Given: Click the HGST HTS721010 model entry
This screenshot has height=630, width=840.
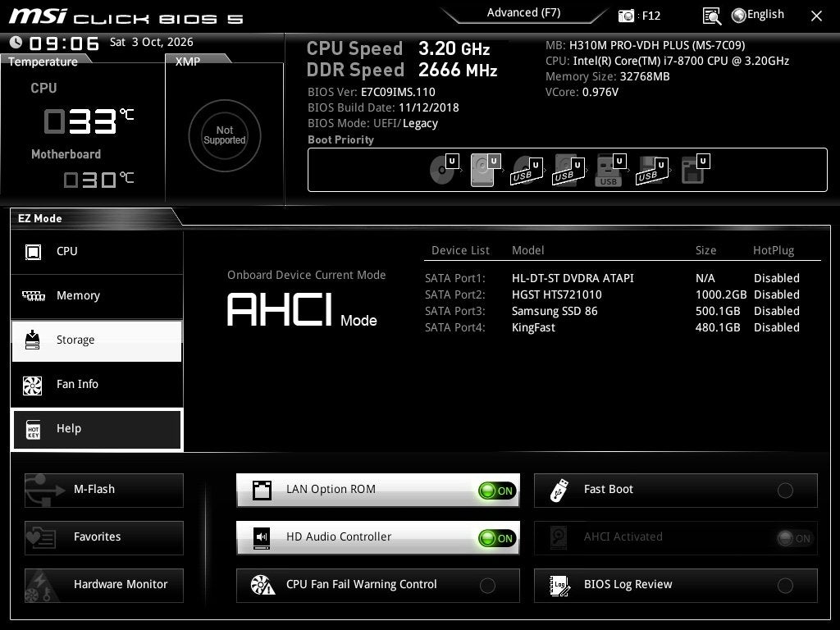Looking at the screenshot, I should [x=557, y=294].
